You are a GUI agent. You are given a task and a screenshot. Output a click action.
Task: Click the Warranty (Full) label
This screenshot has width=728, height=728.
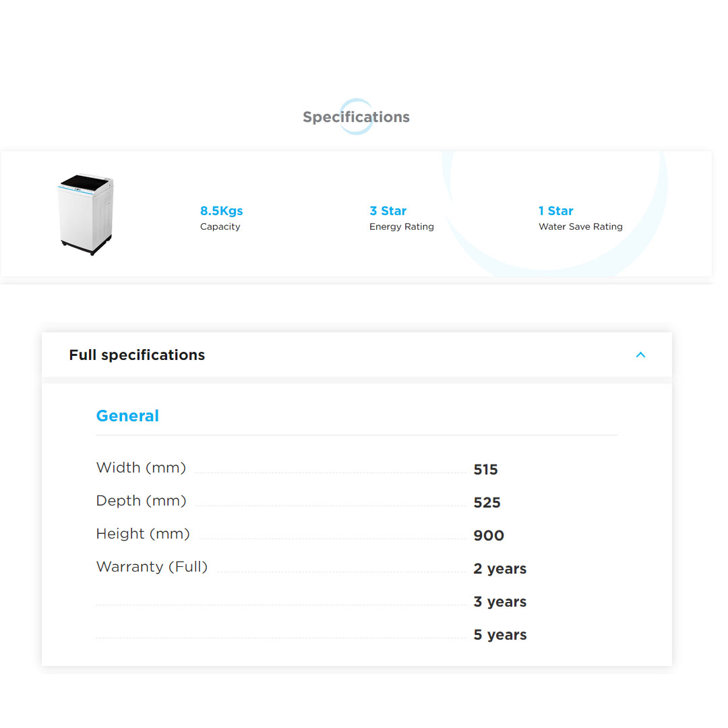click(x=152, y=566)
